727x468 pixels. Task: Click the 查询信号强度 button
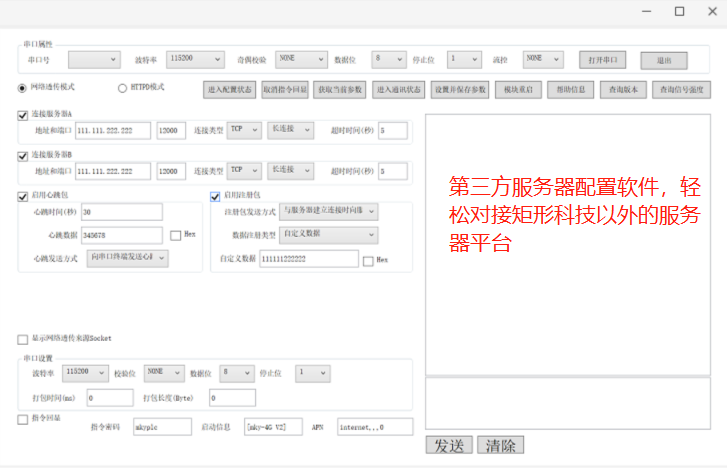(683, 89)
